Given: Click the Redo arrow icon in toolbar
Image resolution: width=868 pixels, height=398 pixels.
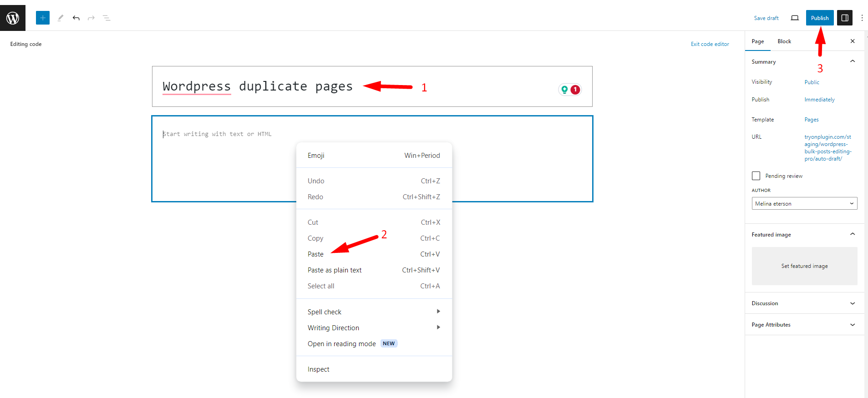Looking at the screenshot, I should [x=91, y=18].
